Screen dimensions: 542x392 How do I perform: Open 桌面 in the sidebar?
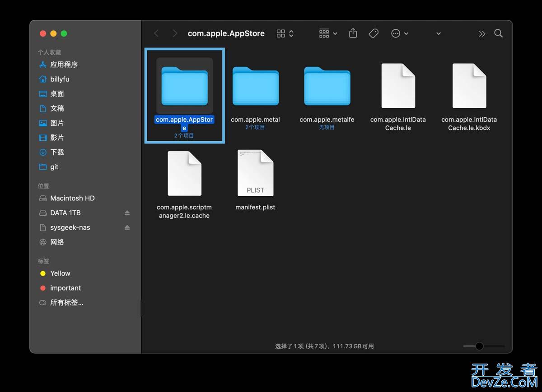click(x=57, y=94)
